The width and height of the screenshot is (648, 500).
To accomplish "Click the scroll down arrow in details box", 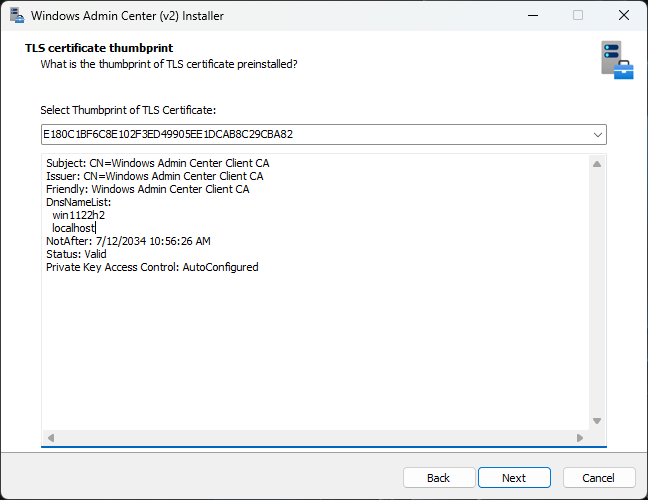I will [597, 421].
